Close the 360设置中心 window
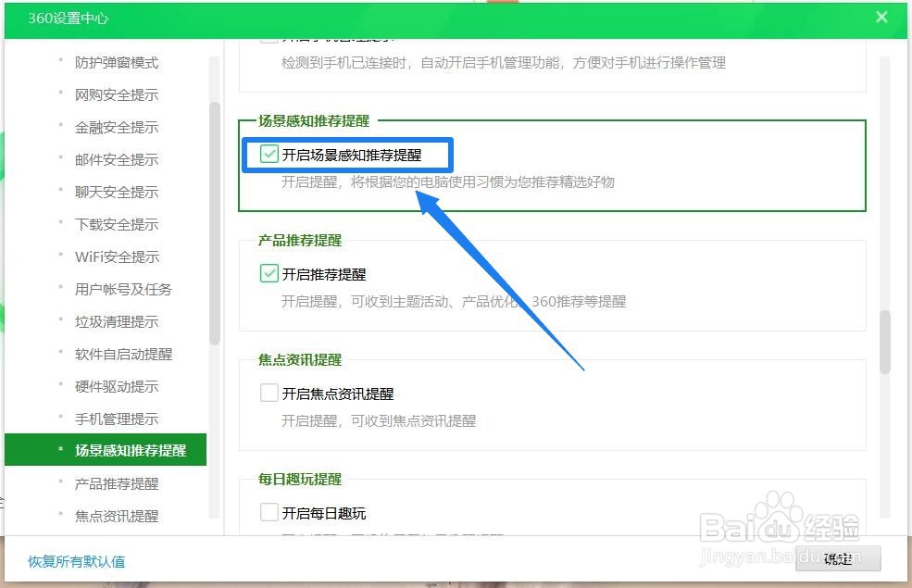 click(x=881, y=17)
